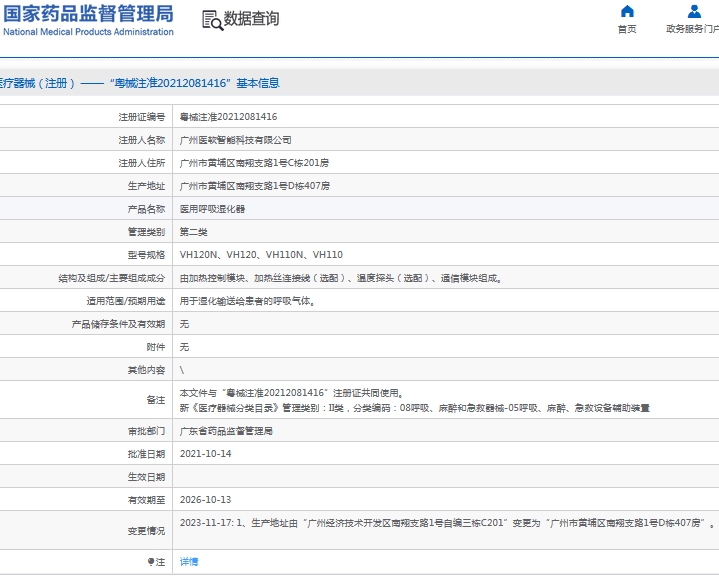This screenshot has height=576, width=719.
Task: Click the National Medical Products Administration logo
Action: point(88,20)
